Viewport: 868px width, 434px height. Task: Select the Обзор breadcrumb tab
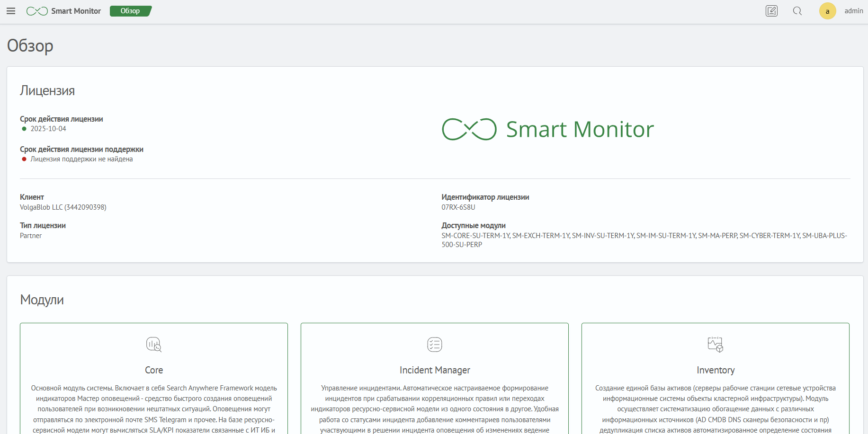130,11
